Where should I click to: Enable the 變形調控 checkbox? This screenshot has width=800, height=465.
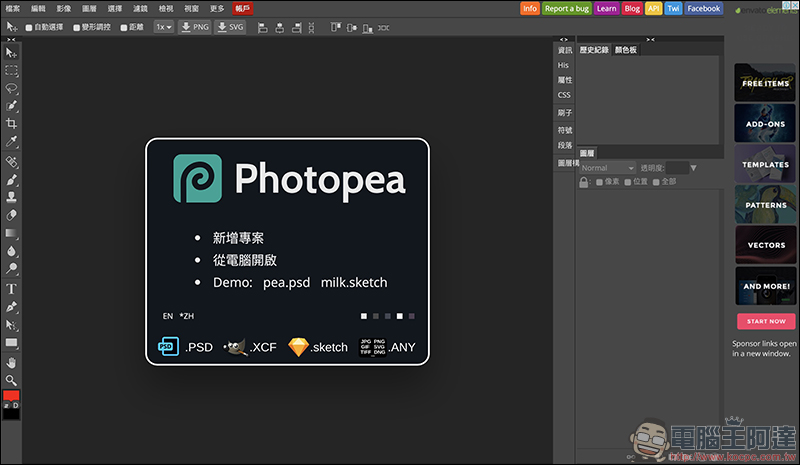[77, 28]
